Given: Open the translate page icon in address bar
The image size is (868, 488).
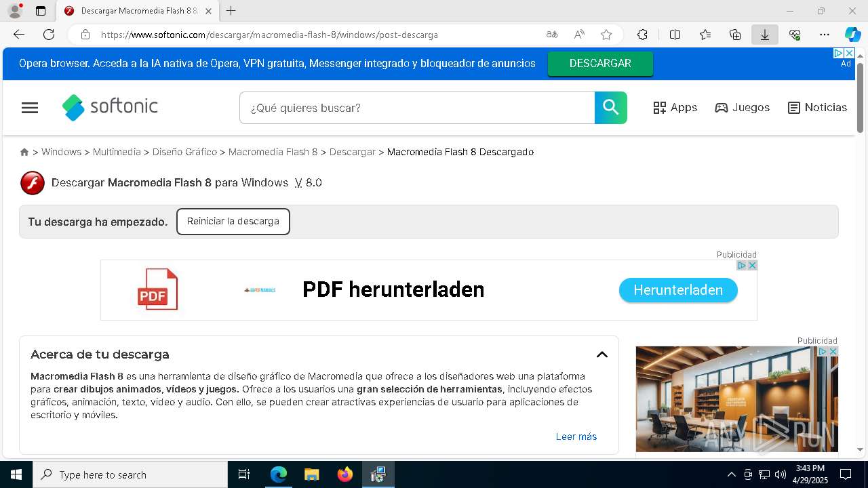Looking at the screenshot, I should (x=552, y=35).
